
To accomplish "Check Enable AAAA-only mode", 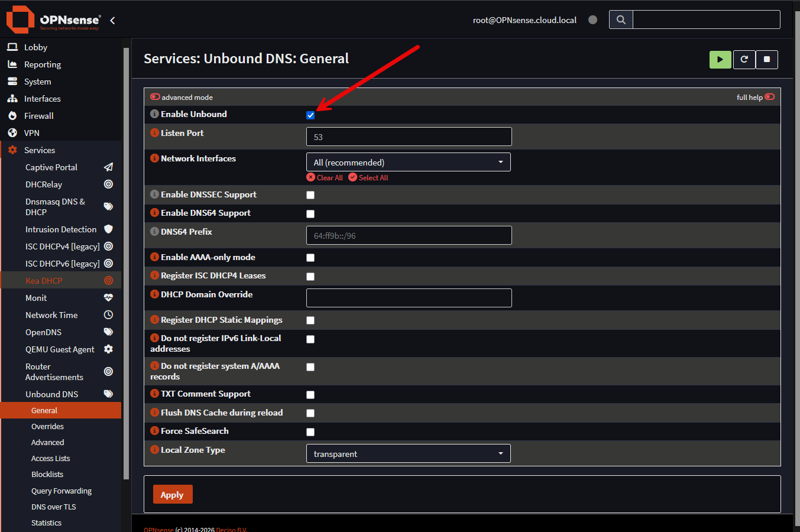I will (x=310, y=258).
